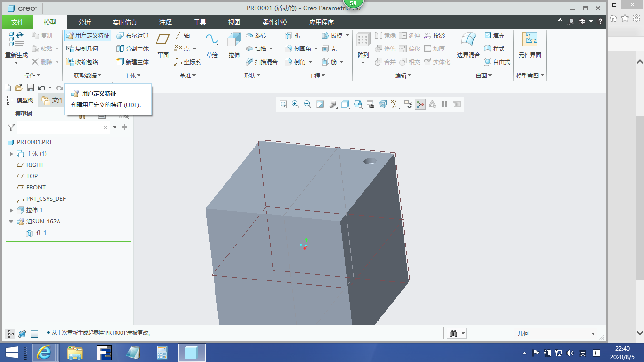Open the 几何 selection filter dropdown
Screen dimensions: 644x362
(593, 333)
